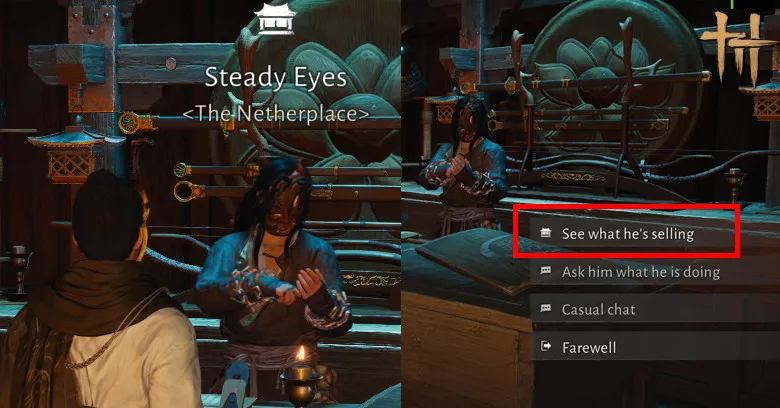780x408 pixels.
Task: Click the exit arrow icon beside Farewell
Action: click(546, 346)
